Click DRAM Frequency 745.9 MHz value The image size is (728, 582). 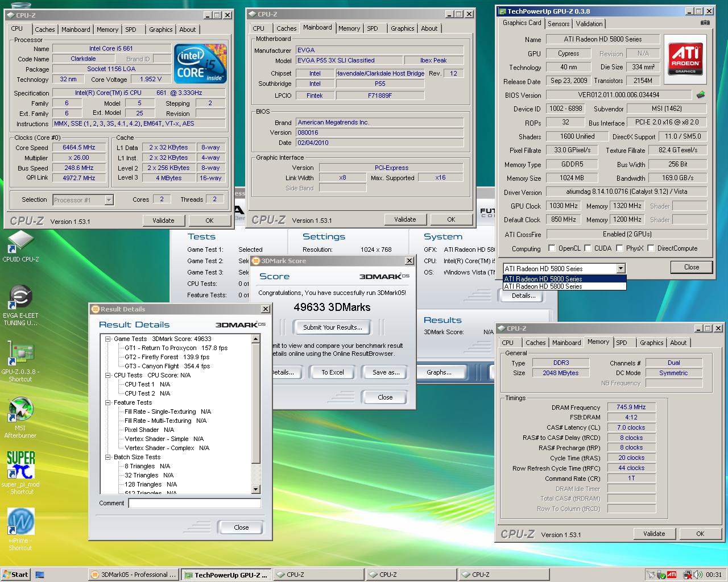pos(631,407)
